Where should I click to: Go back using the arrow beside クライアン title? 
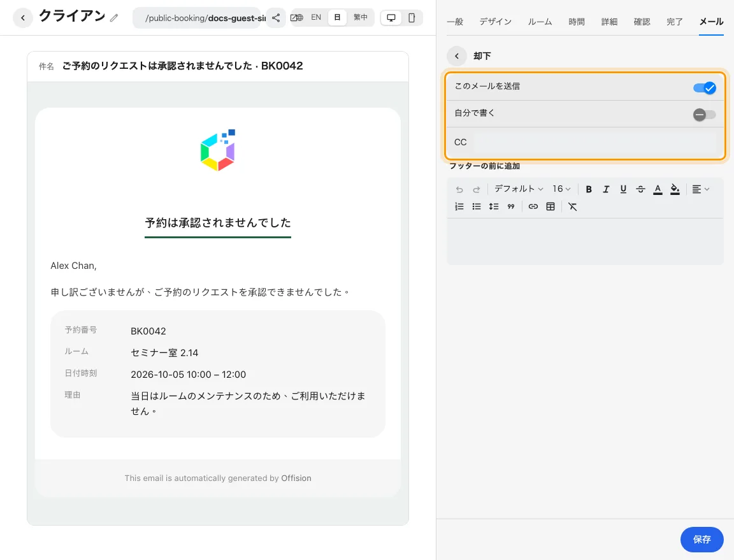pos(22,18)
